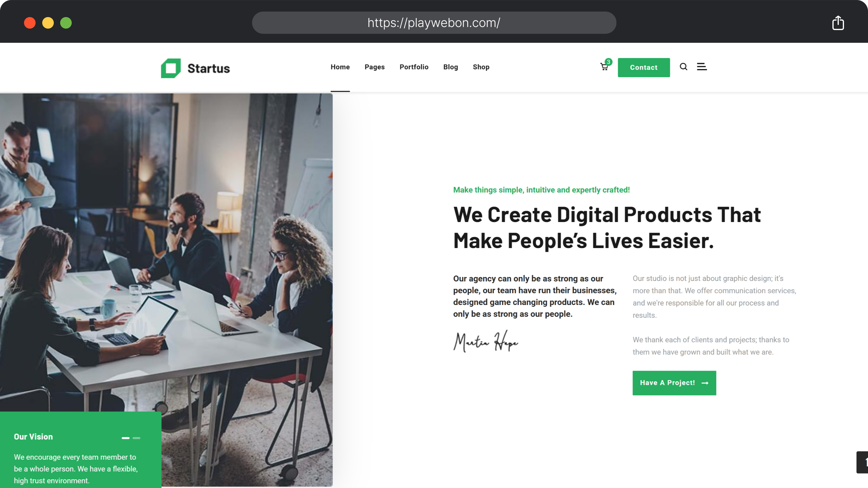The height and width of the screenshot is (488, 868).
Task: Expand the Shop menu
Action: click(481, 67)
